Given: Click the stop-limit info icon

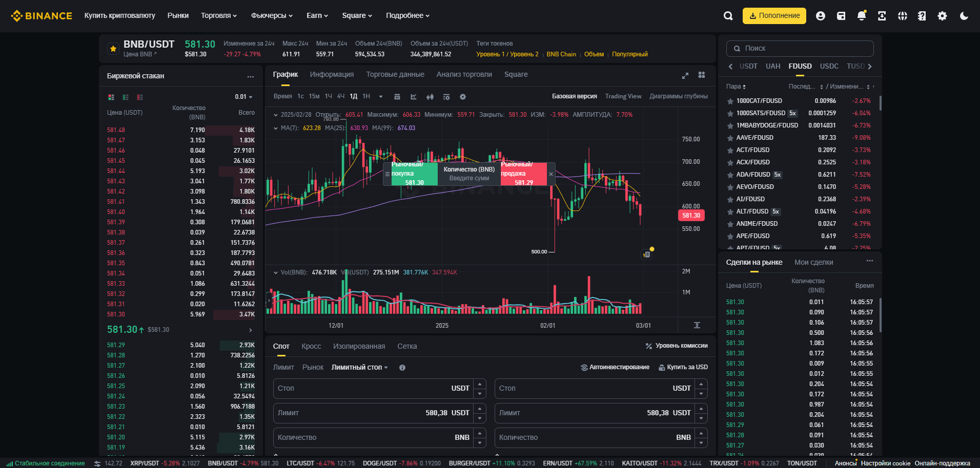Looking at the screenshot, I should [x=402, y=368].
